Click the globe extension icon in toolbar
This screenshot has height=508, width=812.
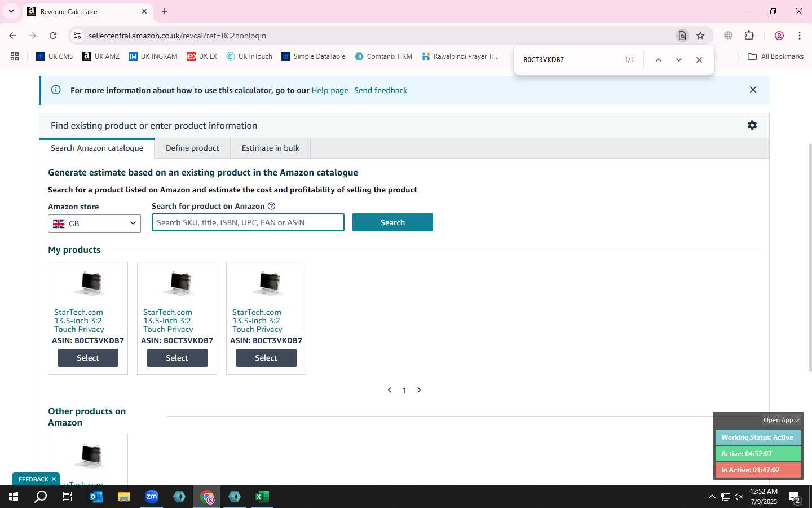point(729,36)
